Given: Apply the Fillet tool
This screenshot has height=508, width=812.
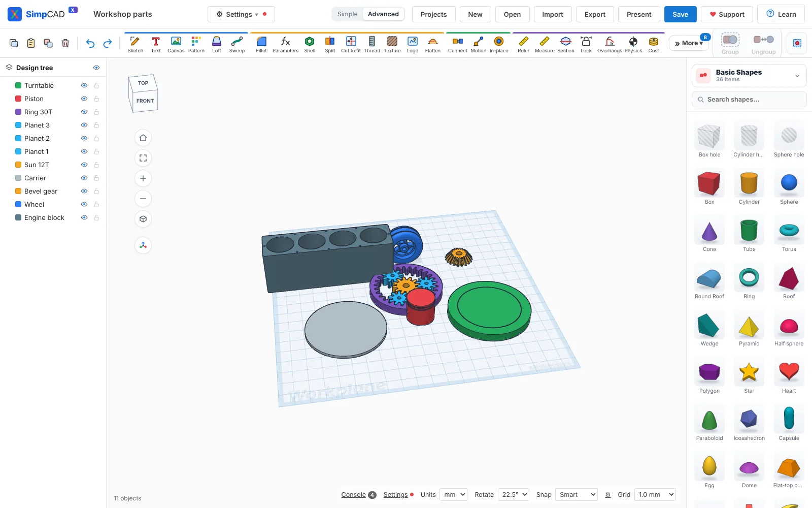Looking at the screenshot, I should click(x=261, y=44).
